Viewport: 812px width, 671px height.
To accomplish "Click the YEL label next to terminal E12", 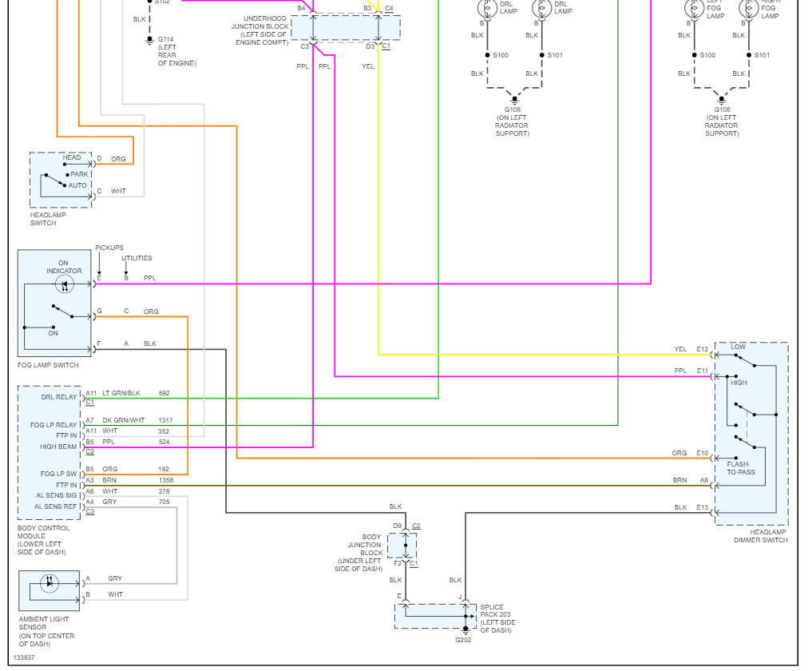I will [x=680, y=349].
